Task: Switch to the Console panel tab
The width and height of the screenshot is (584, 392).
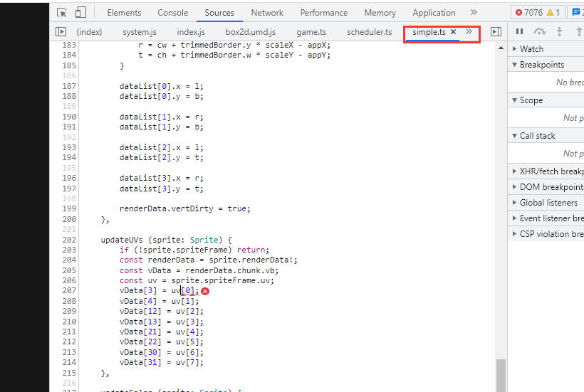Action: (x=173, y=13)
